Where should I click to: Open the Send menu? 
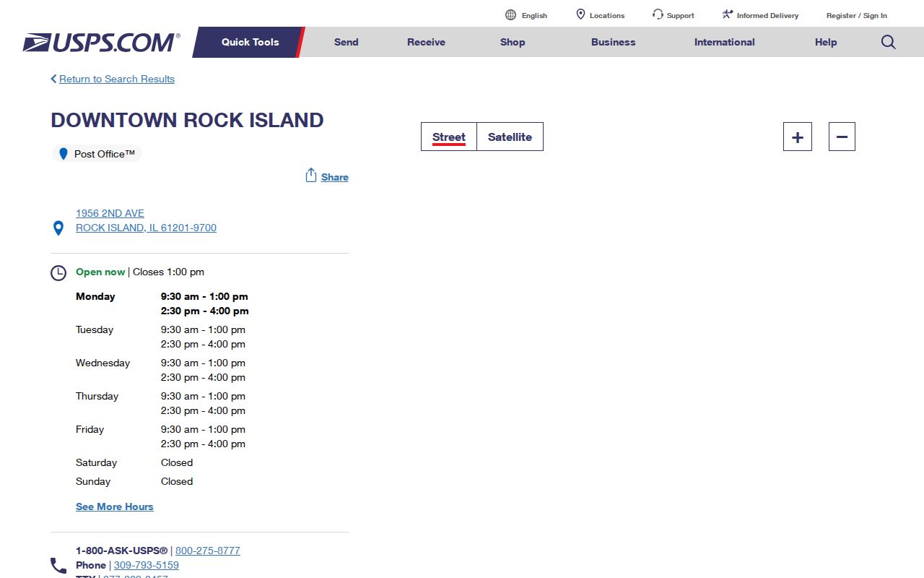point(346,42)
